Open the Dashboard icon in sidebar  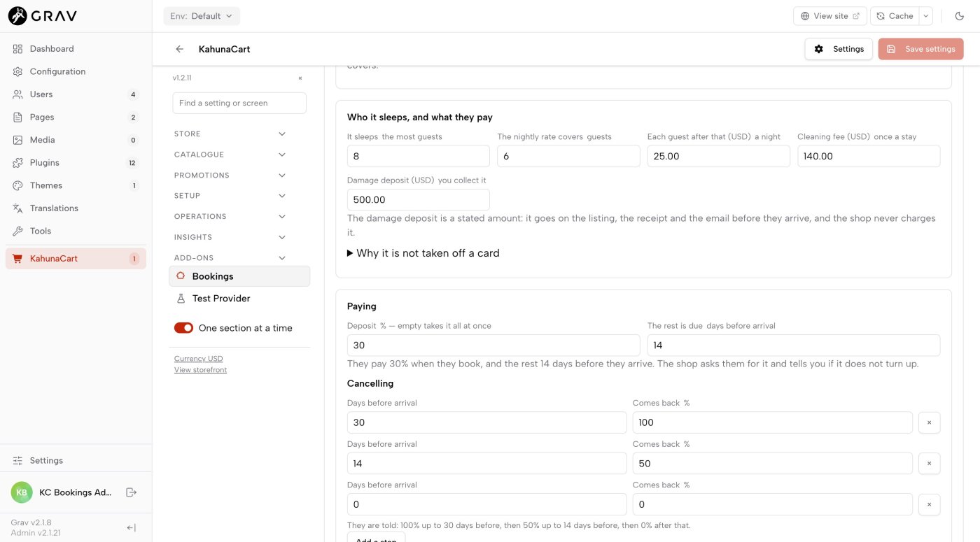click(x=17, y=49)
